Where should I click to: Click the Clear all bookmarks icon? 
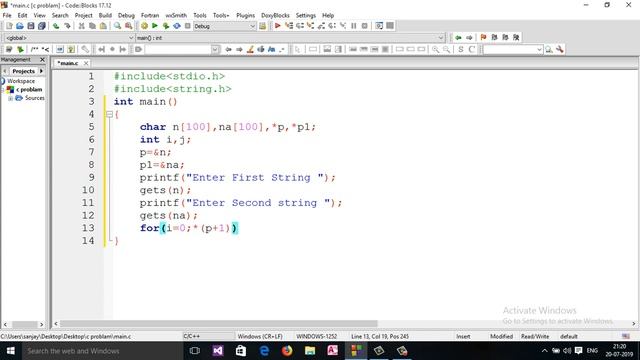point(516,38)
